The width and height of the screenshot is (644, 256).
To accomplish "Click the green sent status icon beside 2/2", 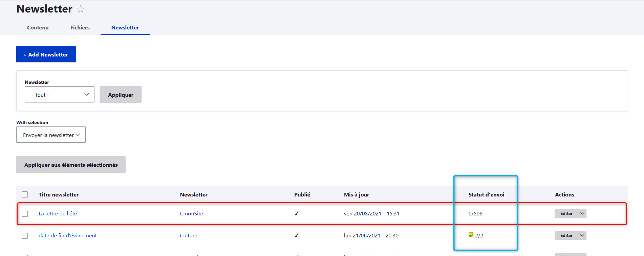I will pos(471,235).
